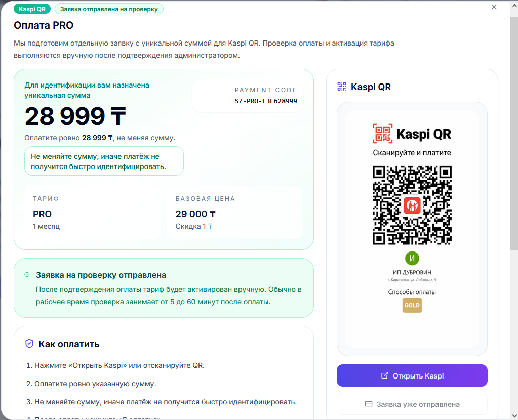Click the GOLD payment method badge
The height and width of the screenshot is (420, 518).
pyautogui.click(x=412, y=305)
